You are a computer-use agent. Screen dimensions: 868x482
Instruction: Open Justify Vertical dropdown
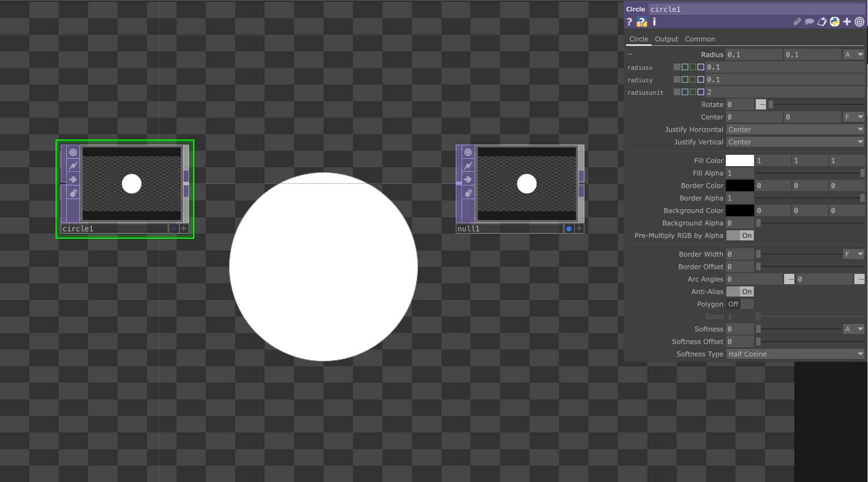point(795,142)
